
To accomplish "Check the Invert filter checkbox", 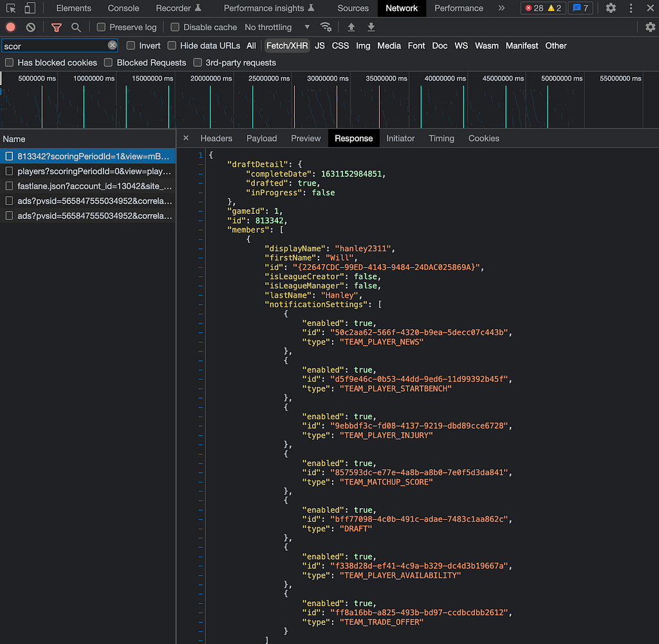I will coord(131,46).
